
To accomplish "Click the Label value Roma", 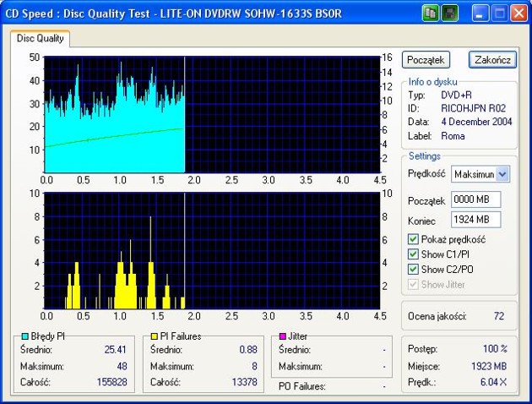I will [453, 136].
